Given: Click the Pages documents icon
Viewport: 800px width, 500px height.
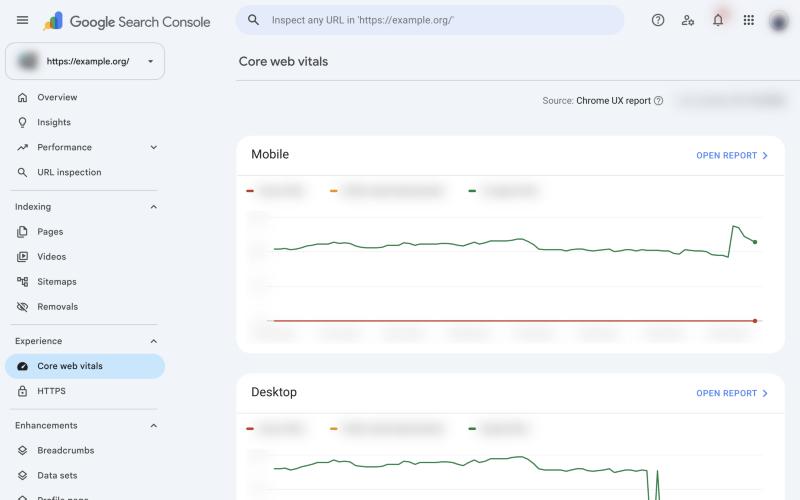Looking at the screenshot, I should click(x=22, y=232).
